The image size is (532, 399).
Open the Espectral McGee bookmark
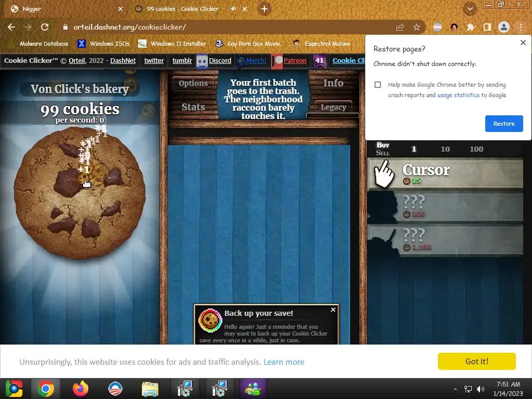click(x=322, y=44)
